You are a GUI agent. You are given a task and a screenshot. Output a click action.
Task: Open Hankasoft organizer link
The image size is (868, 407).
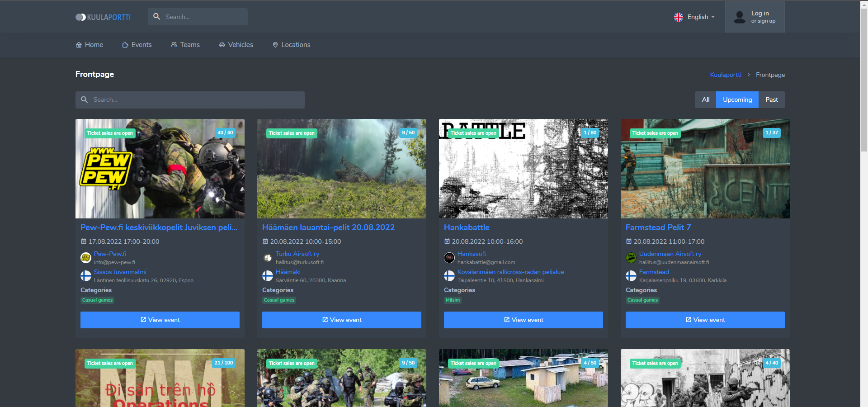[472, 254]
